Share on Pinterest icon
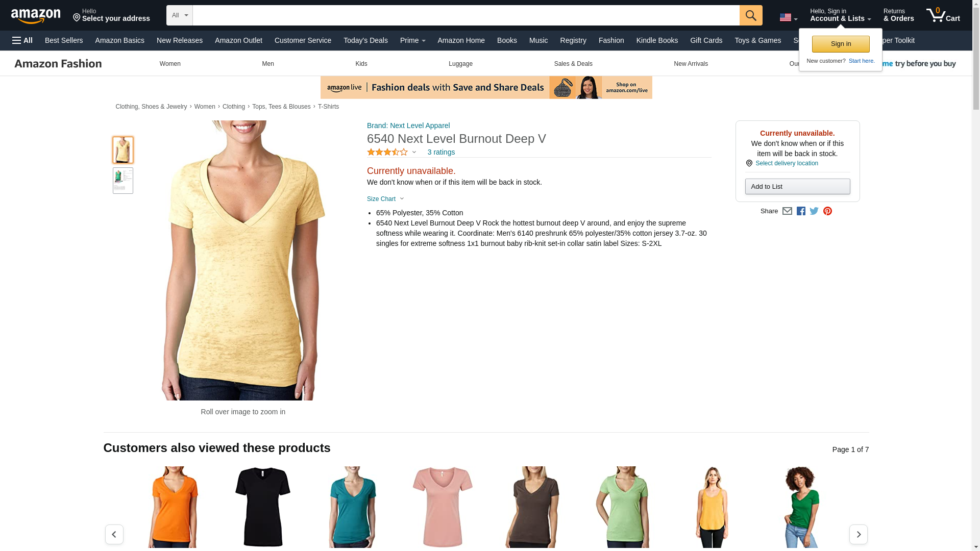This screenshot has height=551, width=980. (x=827, y=211)
